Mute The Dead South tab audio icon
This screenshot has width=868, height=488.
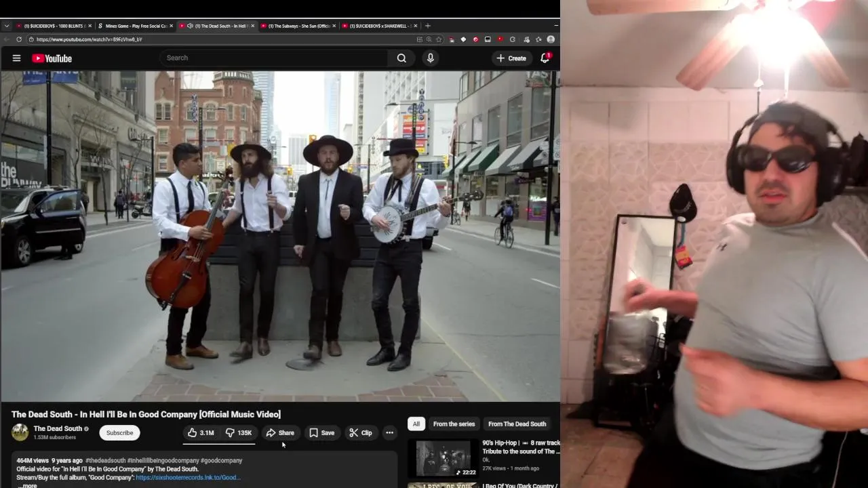tap(190, 26)
